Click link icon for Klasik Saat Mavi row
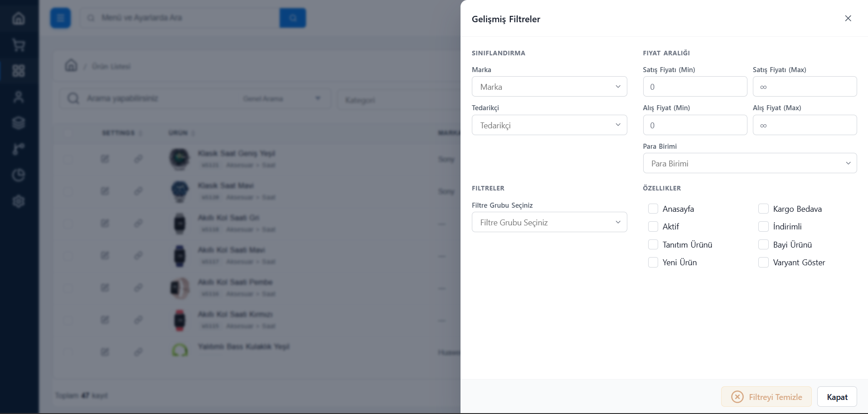Image resolution: width=868 pixels, height=414 pixels. [x=138, y=191]
